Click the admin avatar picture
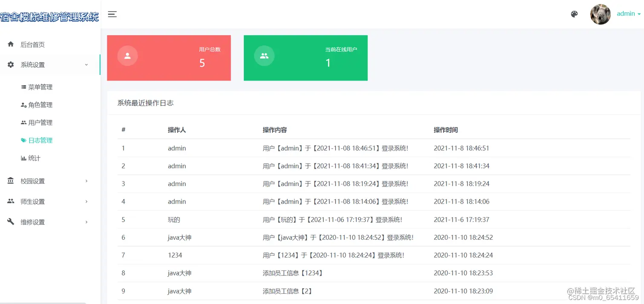This screenshot has width=644, height=304. 601,14
